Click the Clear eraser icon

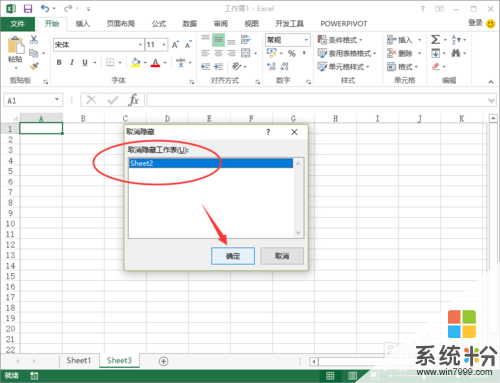(436, 66)
